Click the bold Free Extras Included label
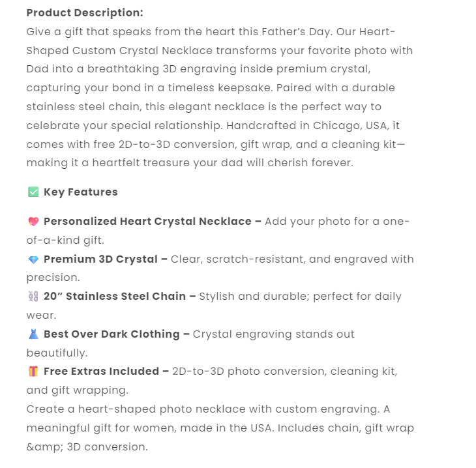Image resolution: width=476 pixels, height=468 pixels. point(101,372)
